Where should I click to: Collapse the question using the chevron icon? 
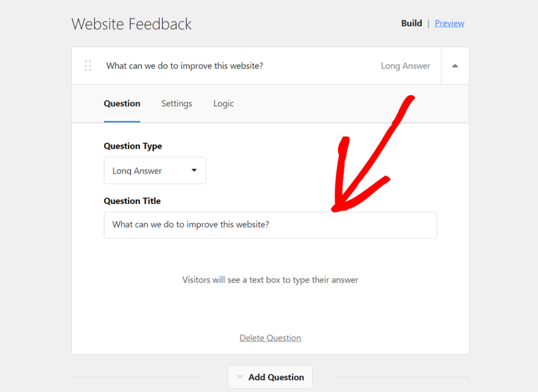(x=455, y=66)
